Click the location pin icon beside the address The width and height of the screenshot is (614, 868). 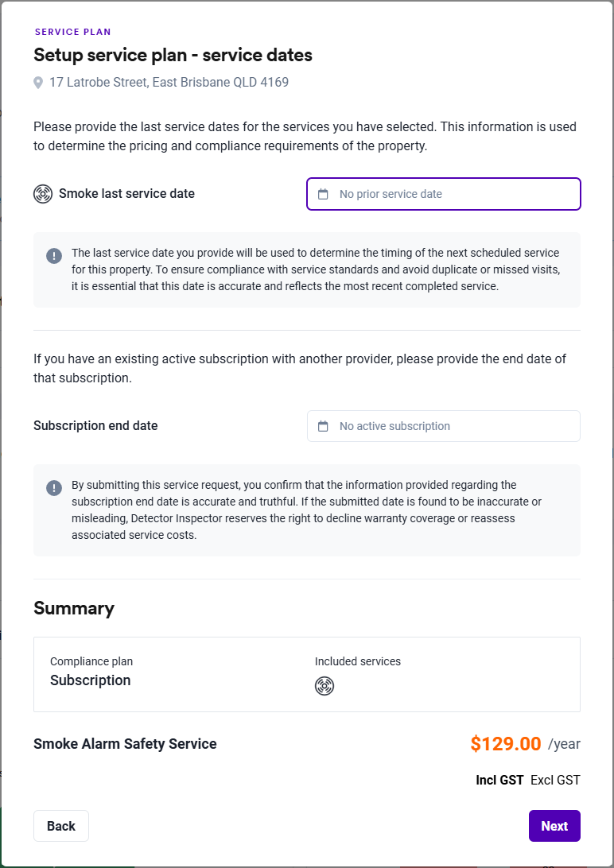(x=38, y=83)
